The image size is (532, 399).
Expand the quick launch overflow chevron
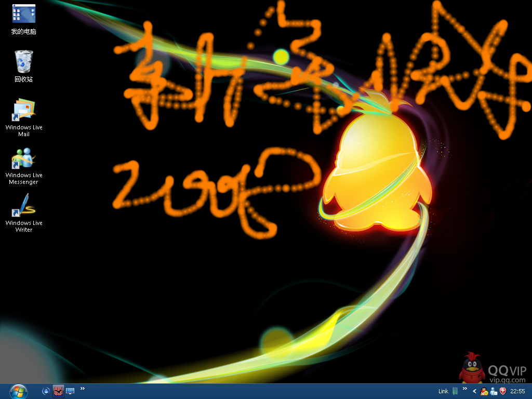tap(83, 389)
